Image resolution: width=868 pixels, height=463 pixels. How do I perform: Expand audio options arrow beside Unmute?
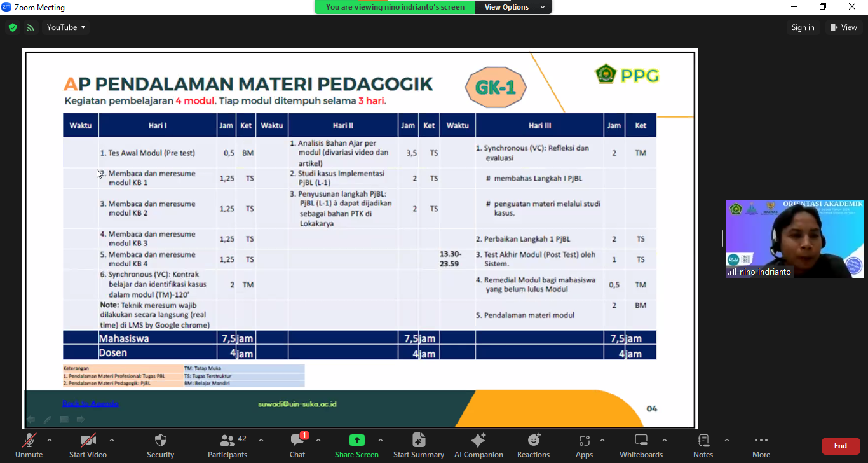pyautogui.click(x=50, y=440)
